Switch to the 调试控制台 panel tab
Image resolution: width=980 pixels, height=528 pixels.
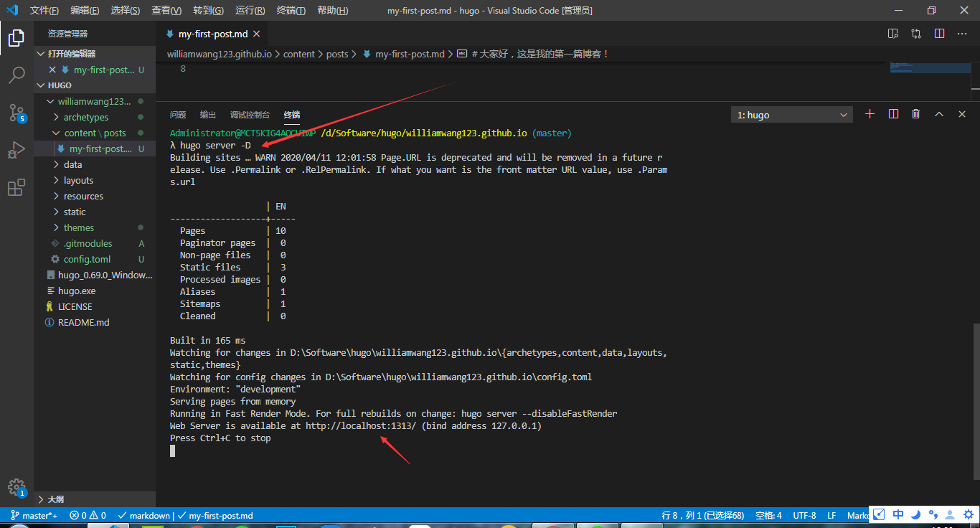(250, 115)
